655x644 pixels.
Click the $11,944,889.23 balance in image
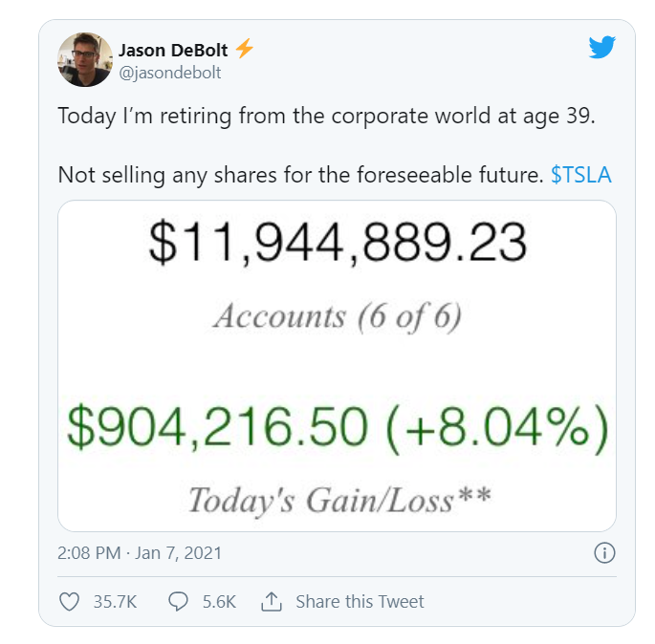click(x=338, y=243)
